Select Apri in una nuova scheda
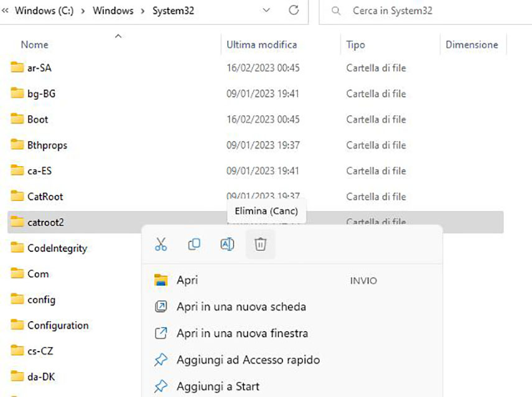Viewport: 532px width, 397px height. tap(241, 307)
